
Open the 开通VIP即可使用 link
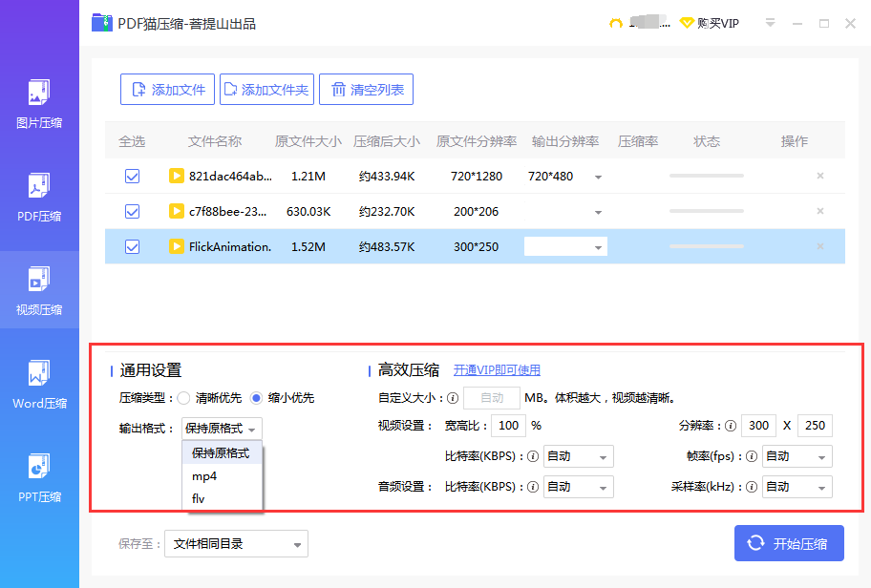497,370
